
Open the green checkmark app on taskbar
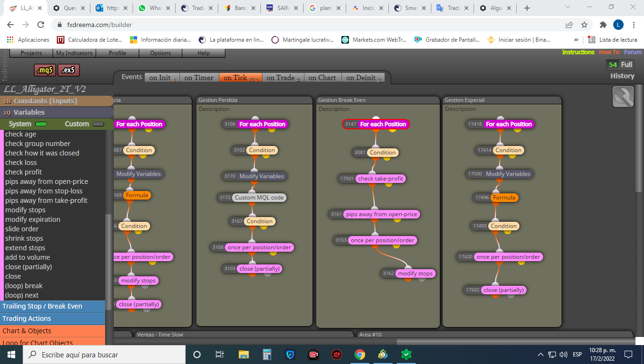point(406,355)
